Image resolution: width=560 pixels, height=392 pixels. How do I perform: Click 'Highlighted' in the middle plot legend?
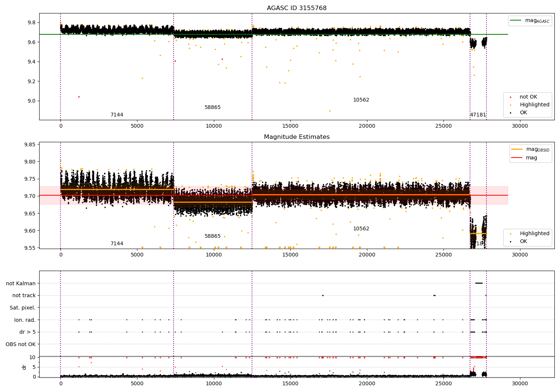coord(534,234)
